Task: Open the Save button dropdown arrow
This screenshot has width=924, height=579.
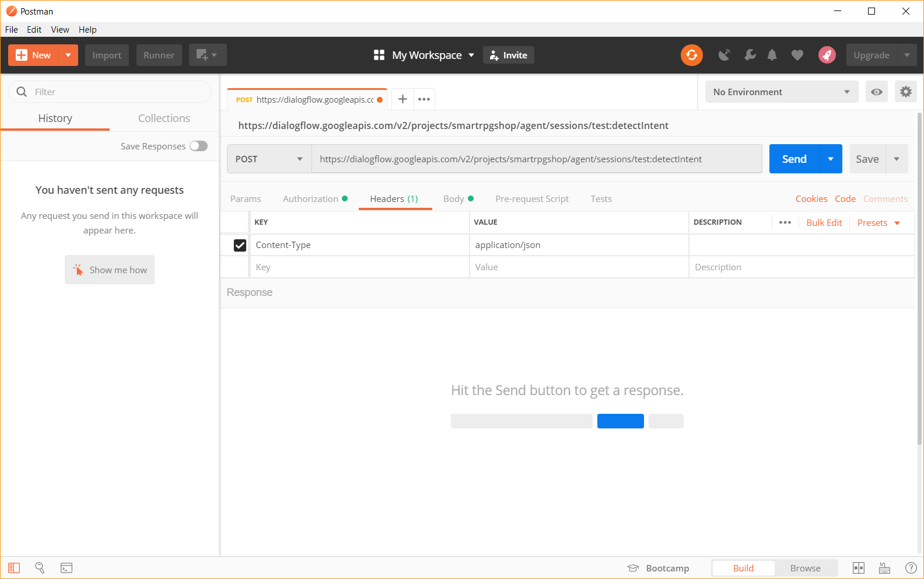Action: pyautogui.click(x=897, y=159)
